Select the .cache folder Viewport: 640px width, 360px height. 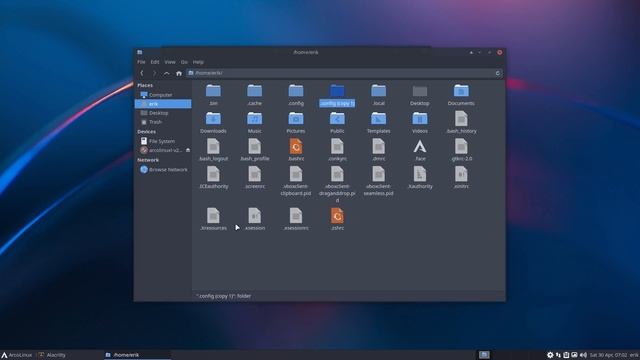click(x=255, y=95)
